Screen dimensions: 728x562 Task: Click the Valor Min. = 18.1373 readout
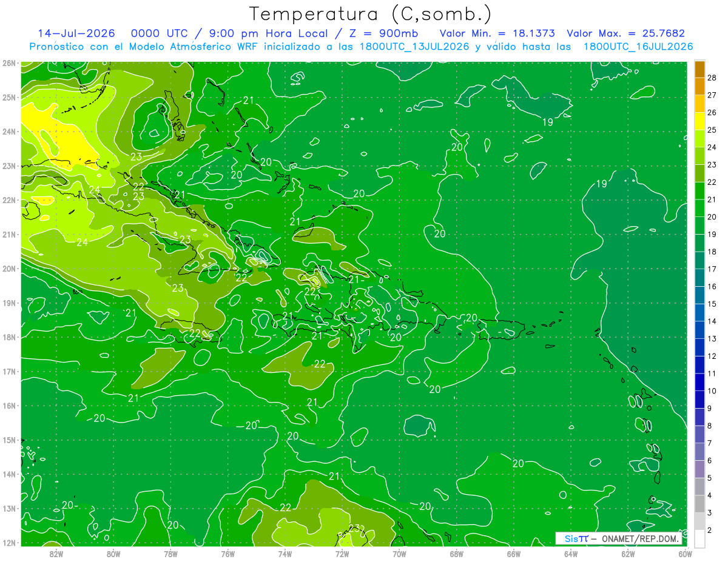[497, 33]
